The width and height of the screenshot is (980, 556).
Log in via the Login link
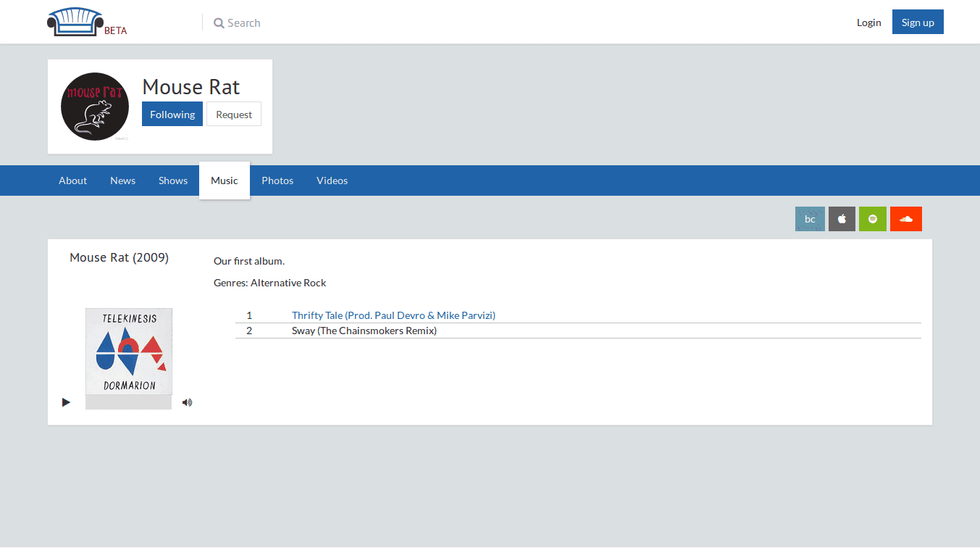[x=868, y=22]
